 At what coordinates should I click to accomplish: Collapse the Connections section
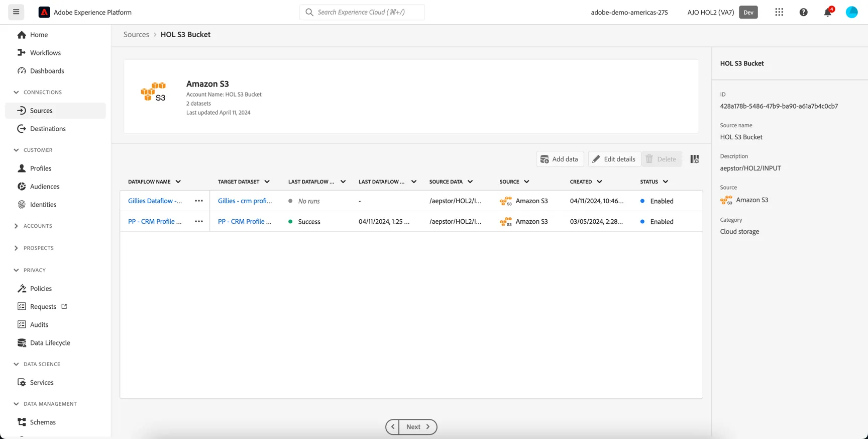click(16, 93)
